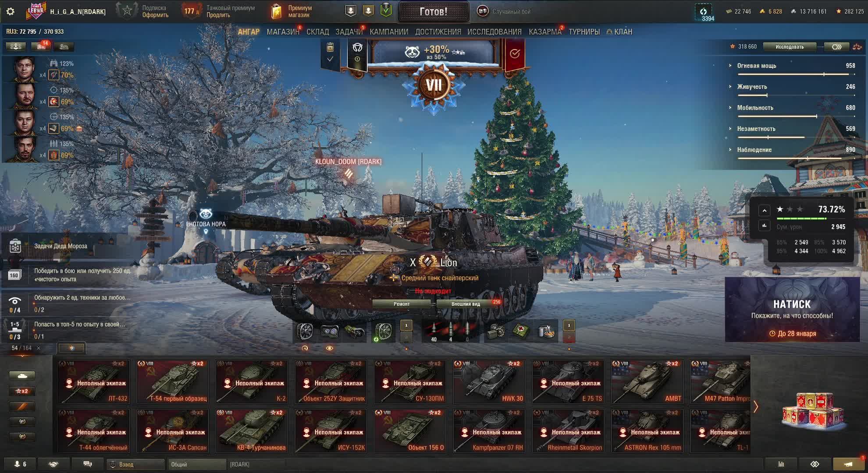The image size is (868, 473).
Task: Click the Готов! battle button
Action: coord(434,12)
